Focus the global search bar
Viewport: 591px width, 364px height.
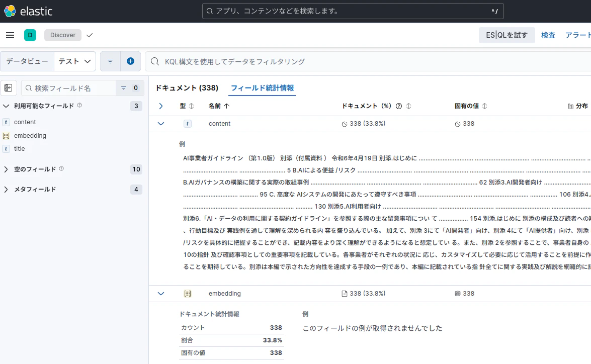[x=353, y=11]
